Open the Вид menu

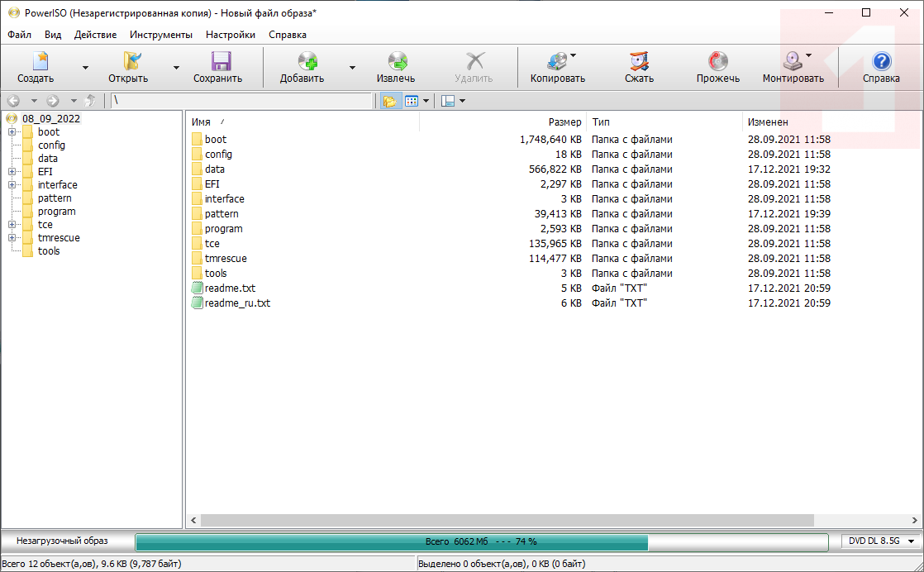pyautogui.click(x=53, y=35)
